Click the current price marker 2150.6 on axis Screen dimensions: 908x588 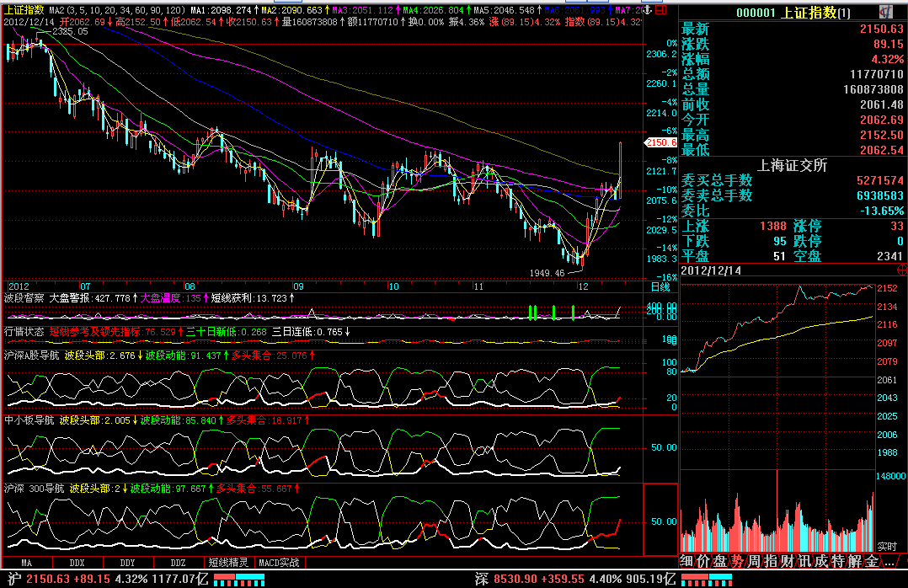[660, 142]
